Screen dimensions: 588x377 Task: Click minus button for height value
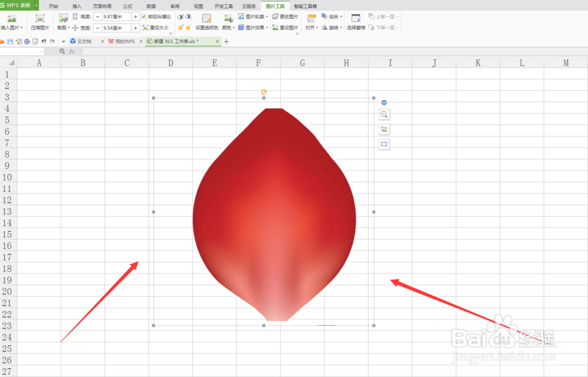coord(98,17)
